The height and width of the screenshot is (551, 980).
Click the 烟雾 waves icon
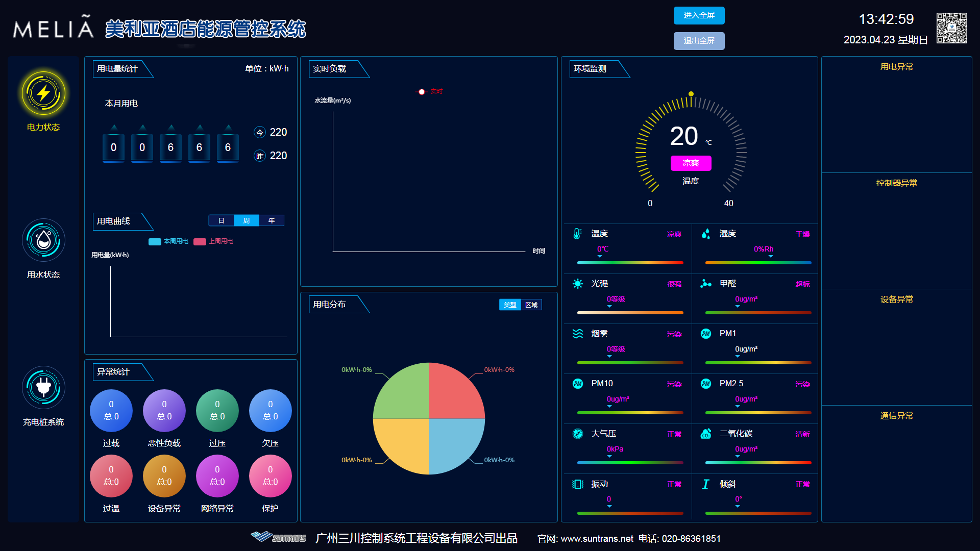click(578, 334)
